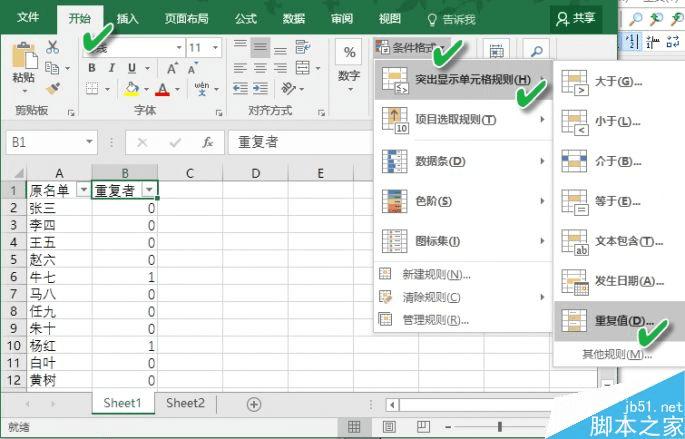Choose 等于(E)... rule
This screenshot has width=685, height=439.
click(x=619, y=201)
